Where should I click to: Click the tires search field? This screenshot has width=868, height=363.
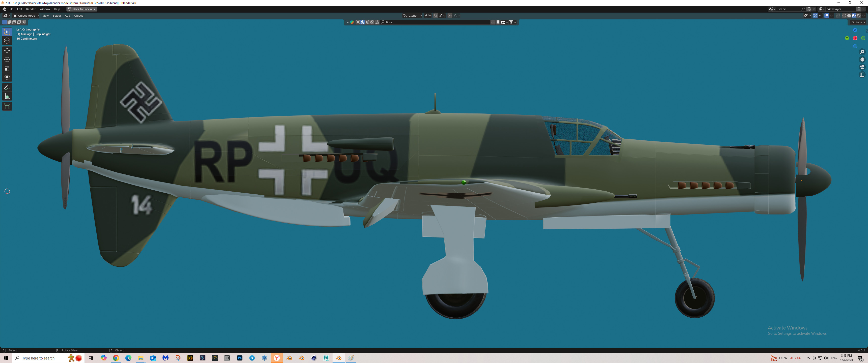point(435,22)
